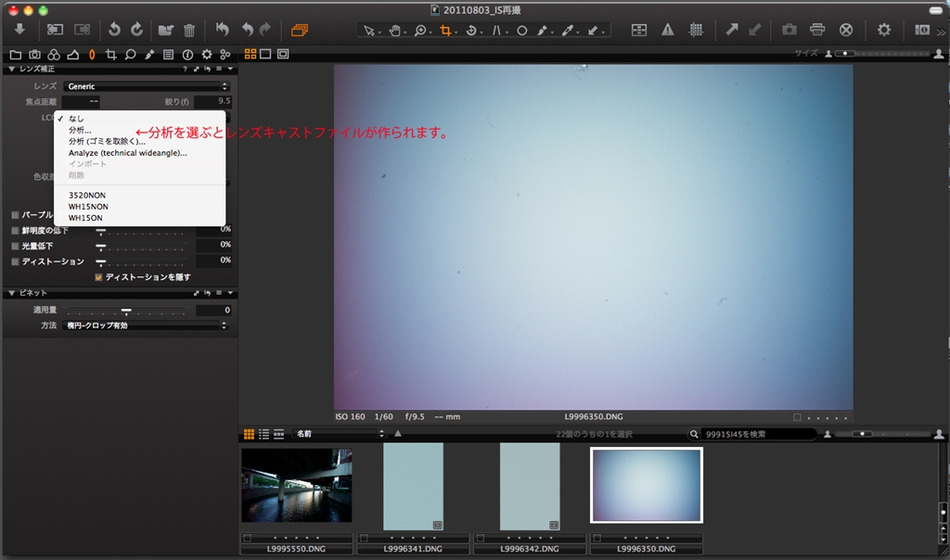Image resolution: width=950 pixels, height=560 pixels.
Task: Click the print icon in toolbar
Action: click(817, 30)
